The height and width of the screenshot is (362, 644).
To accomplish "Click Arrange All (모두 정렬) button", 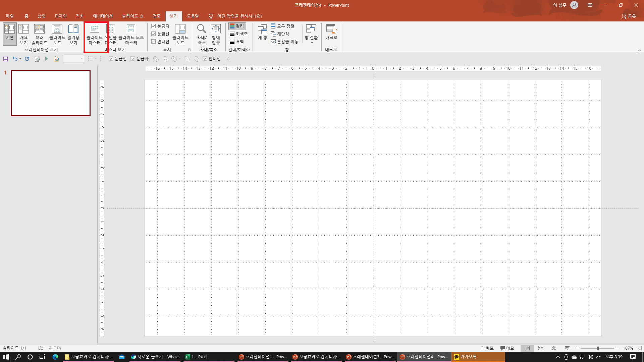I will click(282, 26).
